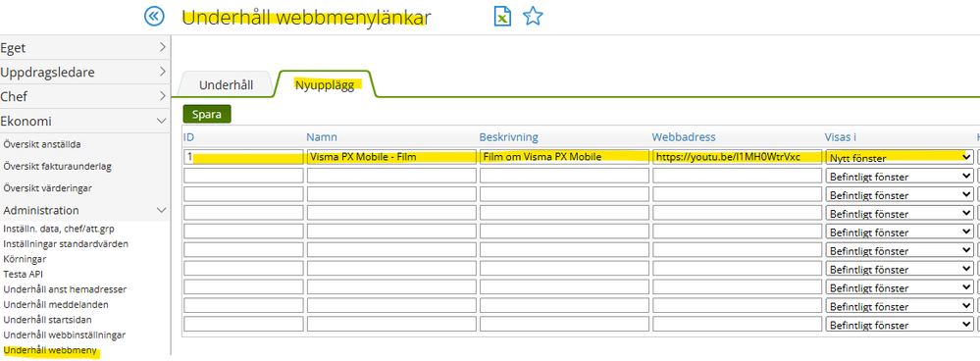This screenshot has height=361, width=980.
Task: Click Beskrivning field 'Film om Visma PX Mobile'
Action: 564,157
